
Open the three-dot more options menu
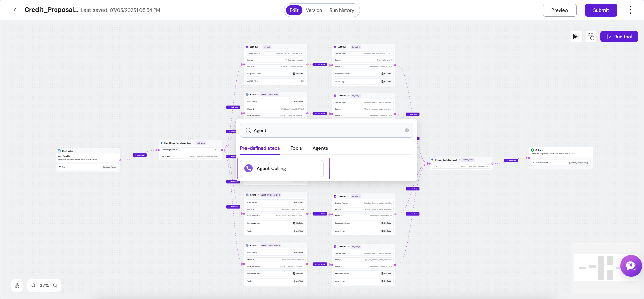pyautogui.click(x=630, y=10)
